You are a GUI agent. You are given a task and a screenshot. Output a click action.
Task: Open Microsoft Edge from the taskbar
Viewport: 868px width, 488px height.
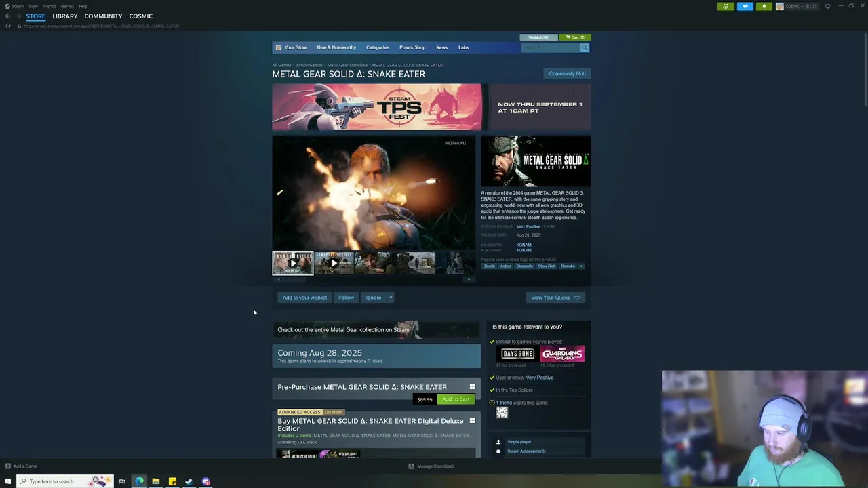point(139,481)
